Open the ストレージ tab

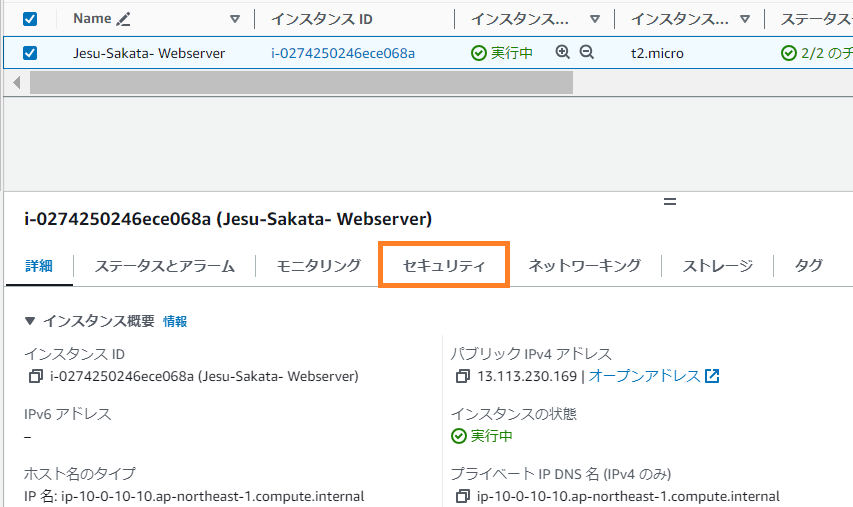pos(718,266)
